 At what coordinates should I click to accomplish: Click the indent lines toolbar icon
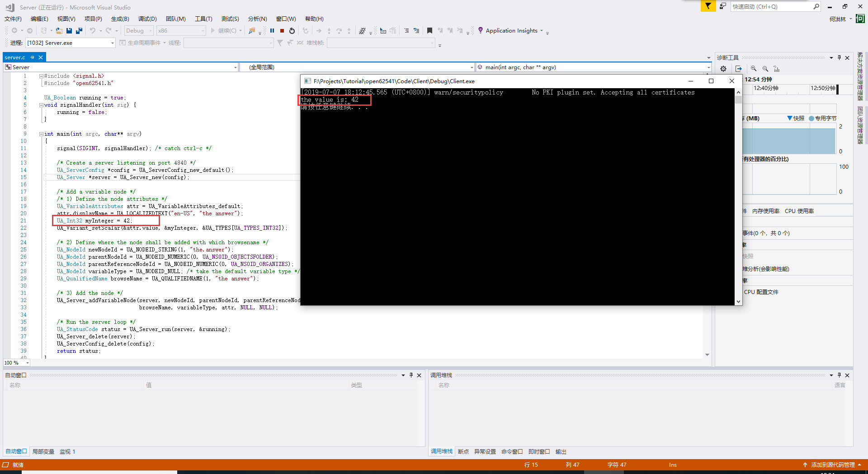click(416, 31)
